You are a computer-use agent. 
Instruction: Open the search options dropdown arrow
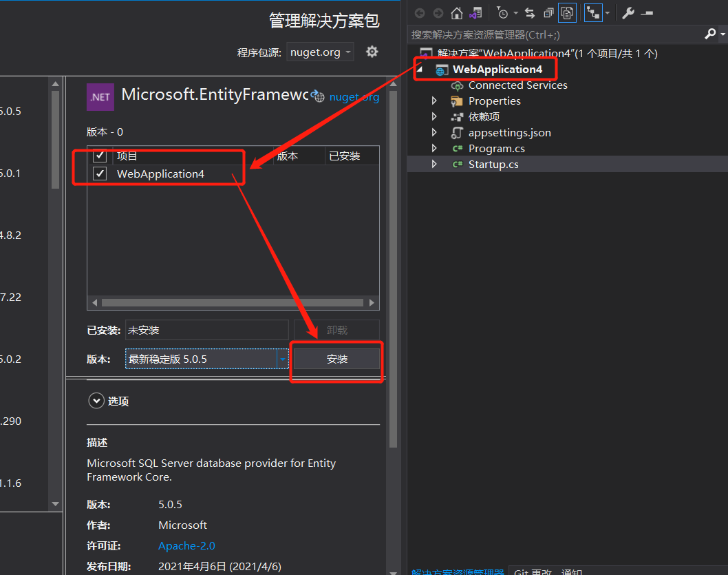click(722, 34)
